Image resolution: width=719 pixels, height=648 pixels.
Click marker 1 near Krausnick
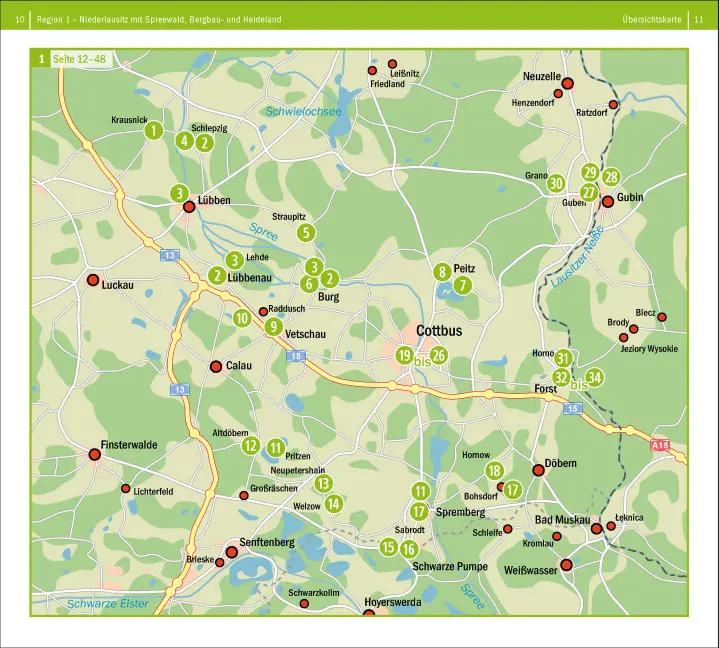(x=154, y=130)
